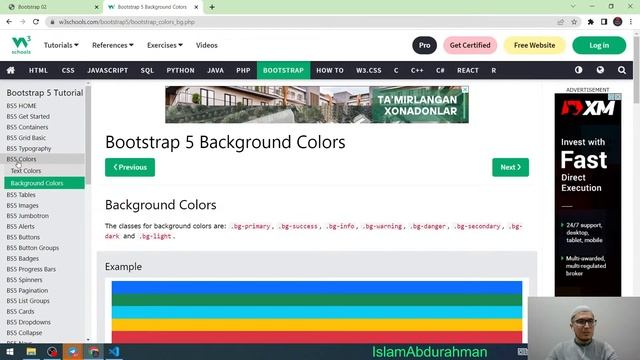Click the browser forward arrow

point(22,22)
